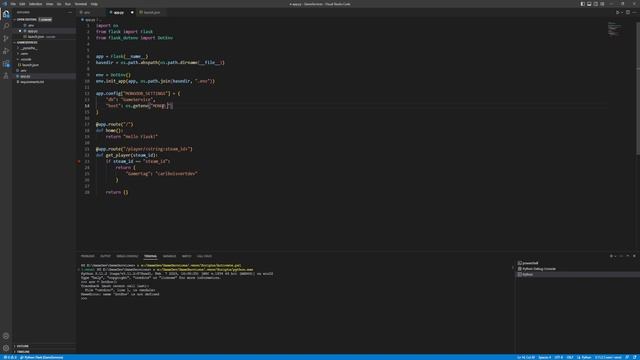Switch to the Problems panel tab

pos(87,256)
